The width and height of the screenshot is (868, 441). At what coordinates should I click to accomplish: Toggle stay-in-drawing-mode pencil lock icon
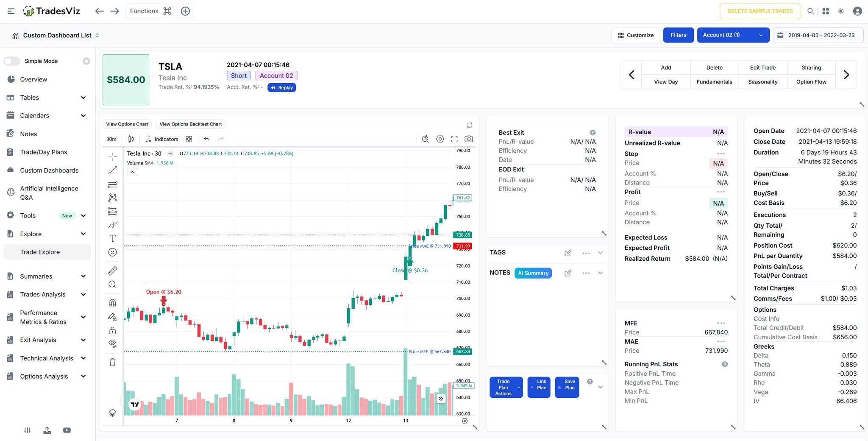coord(112,316)
